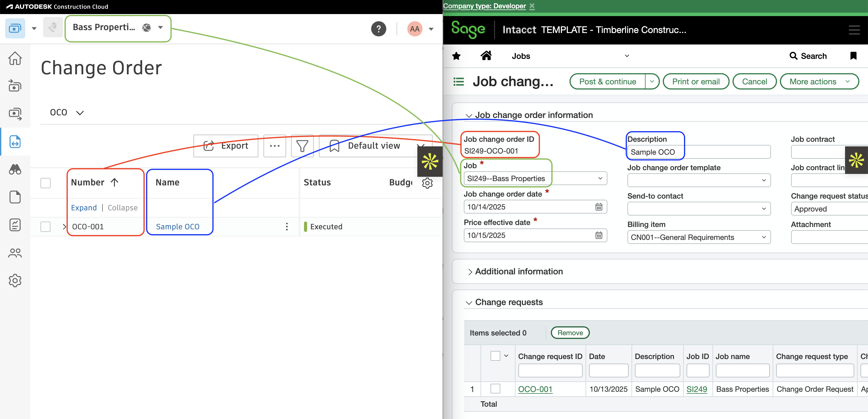Image resolution: width=868 pixels, height=419 pixels.
Task: Click the star favorites icon in Sage
Action: point(457,56)
